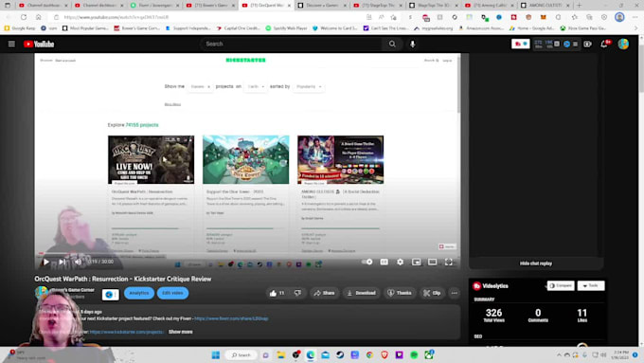Open the Xbox Game Pass bookmark
Viewport: 644px width, 363px height.
[582, 28]
